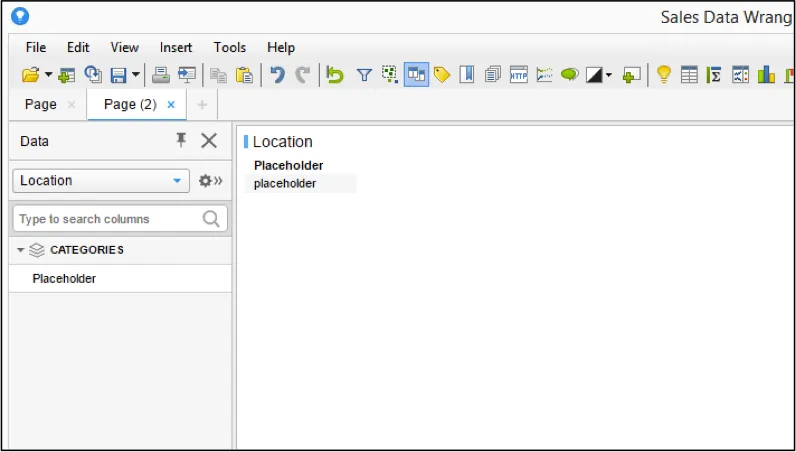Pin the Data panel

(181, 140)
